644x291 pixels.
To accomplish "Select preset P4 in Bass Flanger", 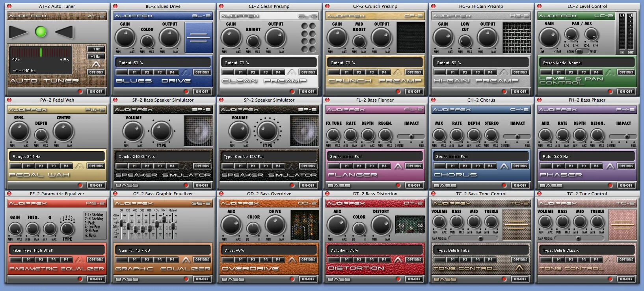I will coord(384,166).
